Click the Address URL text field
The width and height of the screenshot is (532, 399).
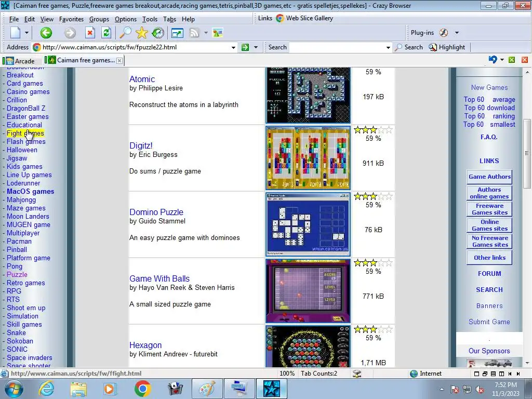coord(136,47)
